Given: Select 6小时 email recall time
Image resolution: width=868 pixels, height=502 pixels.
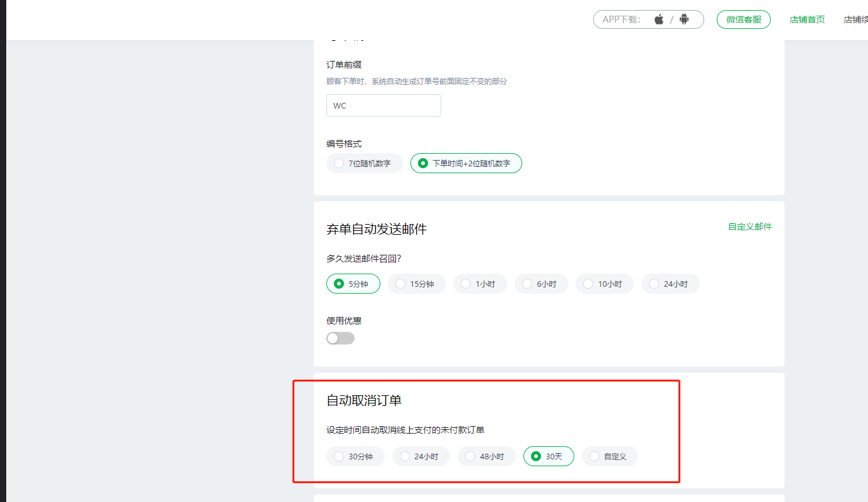Looking at the screenshot, I should (541, 284).
